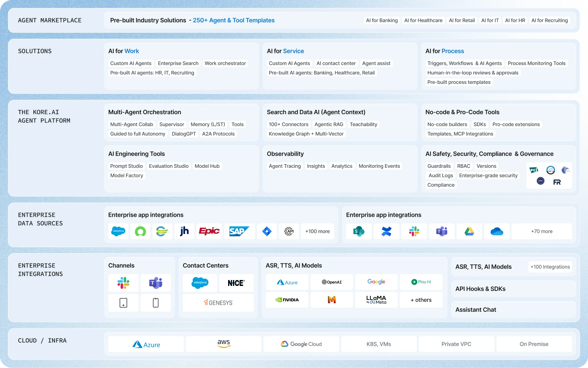Image resolution: width=588 pixels, height=368 pixels.
Task: Click the SharePoint logo
Action: pos(359,231)
